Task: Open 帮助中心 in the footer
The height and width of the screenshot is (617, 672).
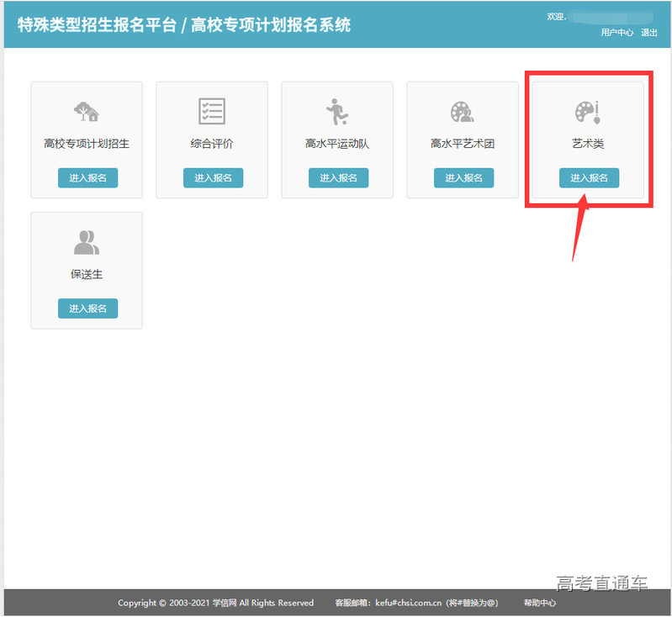Action: (540, 603)
